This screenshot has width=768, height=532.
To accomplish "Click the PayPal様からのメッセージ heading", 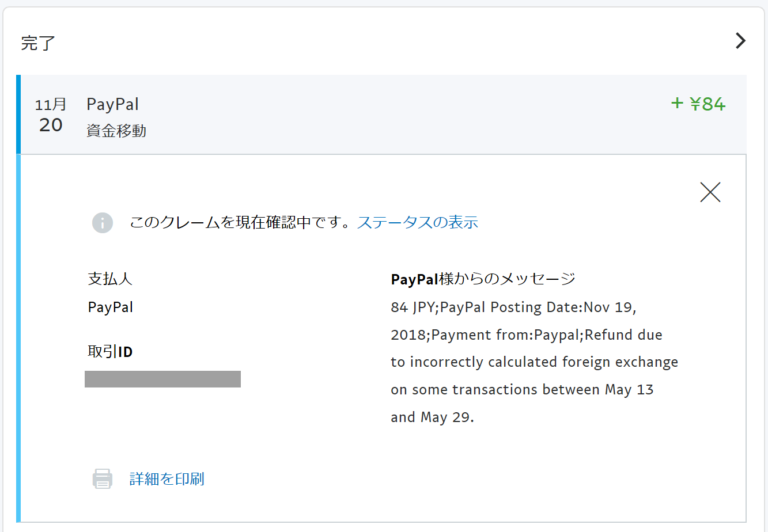I will point(483,279).
